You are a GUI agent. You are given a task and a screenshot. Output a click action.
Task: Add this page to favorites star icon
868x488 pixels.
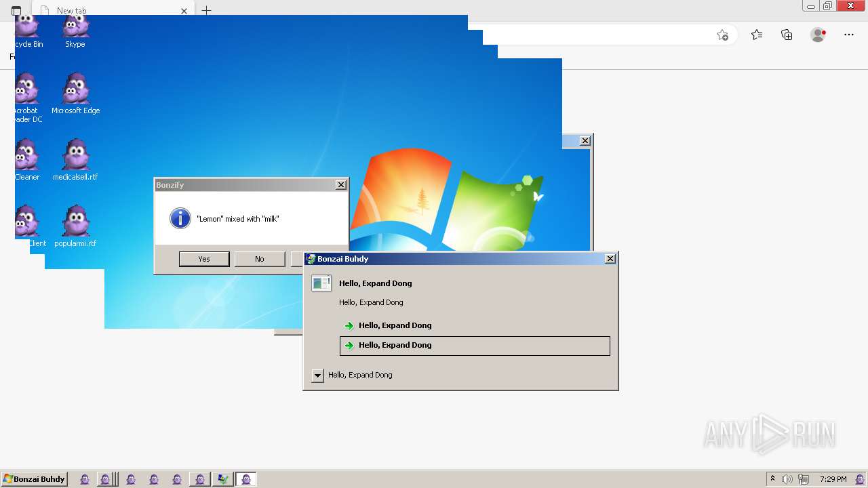click(x=722, y=35)
